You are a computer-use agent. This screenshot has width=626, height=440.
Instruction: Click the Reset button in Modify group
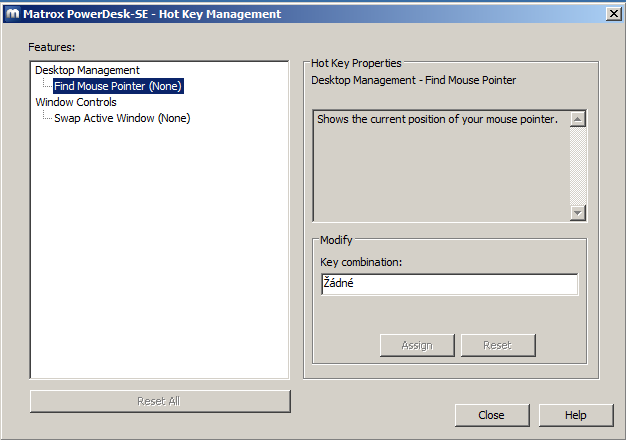click(x=498, y=345)
